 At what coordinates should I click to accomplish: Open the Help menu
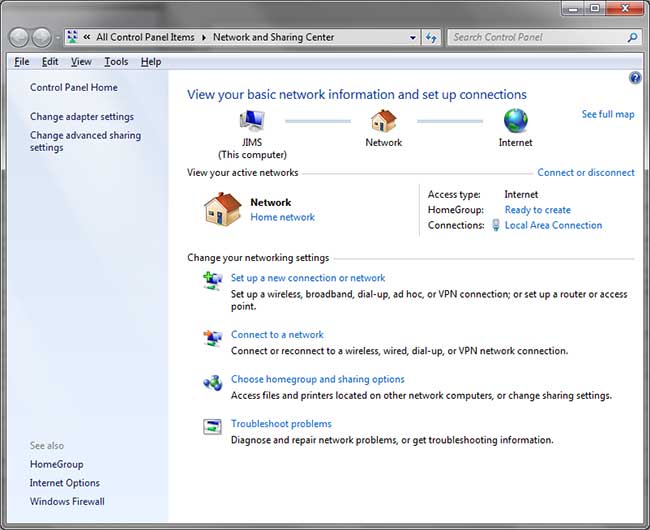[151, 62]
